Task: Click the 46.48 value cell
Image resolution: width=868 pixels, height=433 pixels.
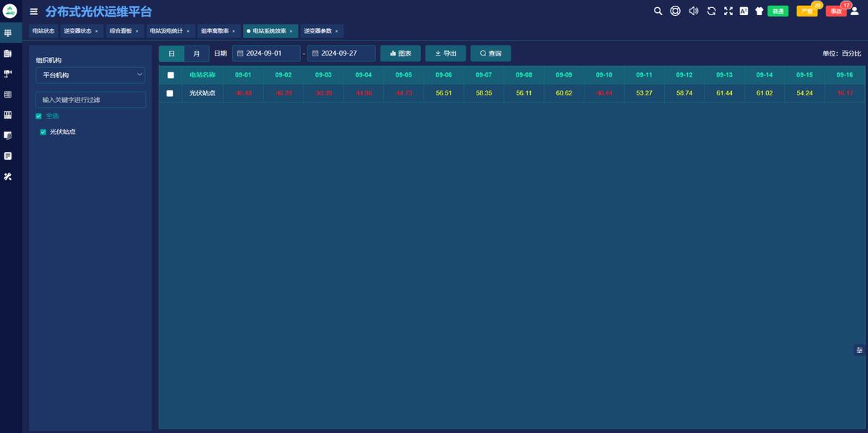Action: (x=243, y=93)
